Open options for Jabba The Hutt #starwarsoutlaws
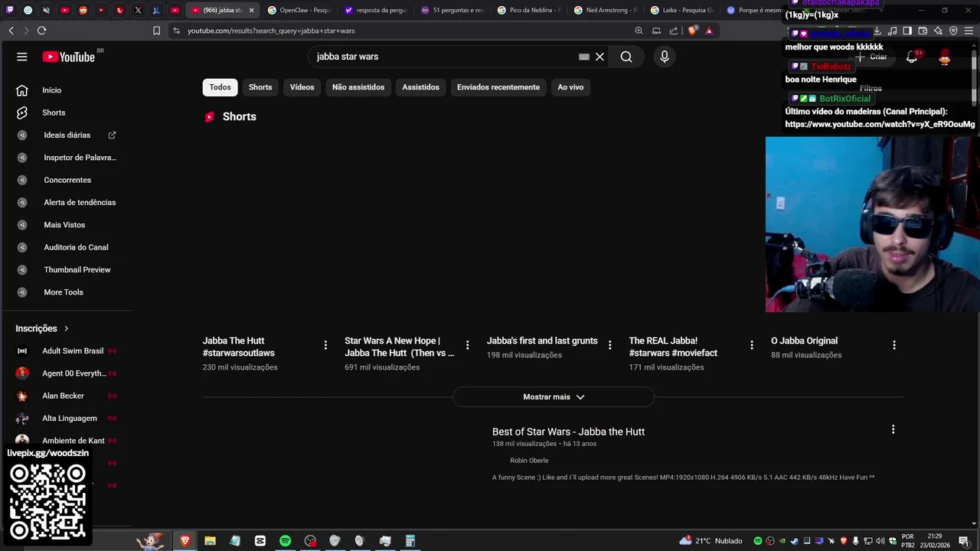Screen dimensions: 980x551 [x=325, y=345]
